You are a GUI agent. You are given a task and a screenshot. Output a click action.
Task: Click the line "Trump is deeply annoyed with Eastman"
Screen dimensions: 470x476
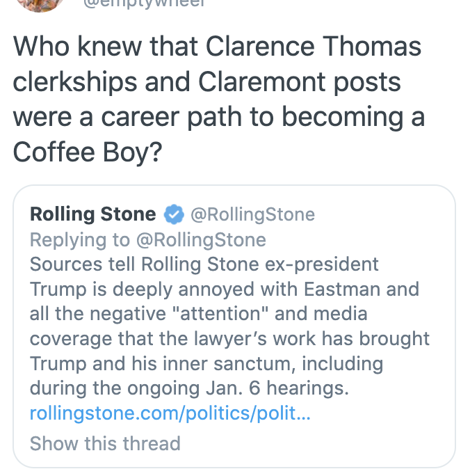[x=225, y=289]
